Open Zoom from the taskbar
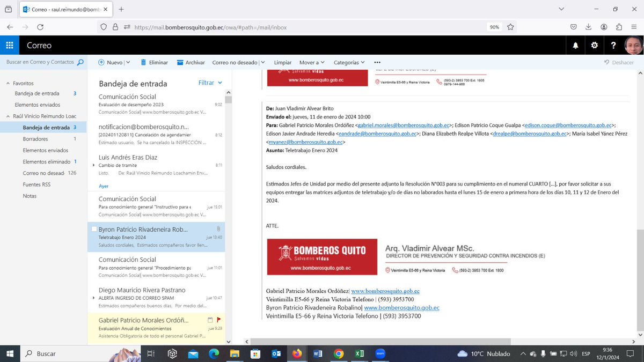Screen dimensions: 644x362 380,353
